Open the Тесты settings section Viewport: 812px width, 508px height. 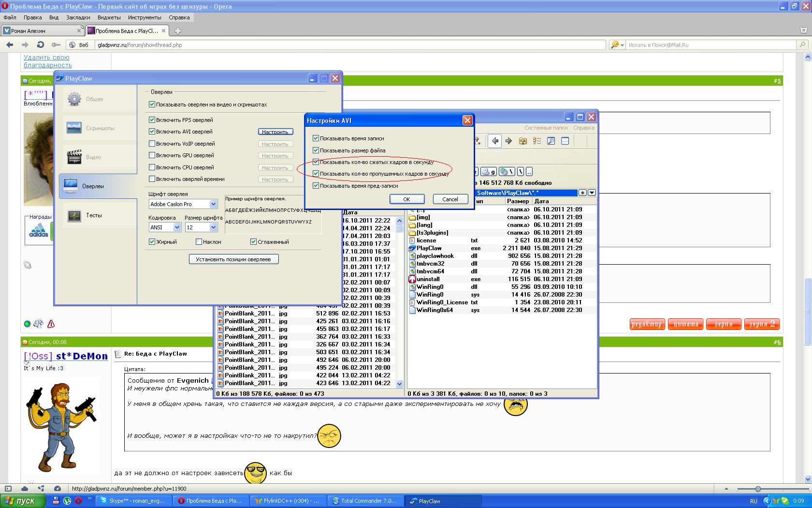[94, 215]
